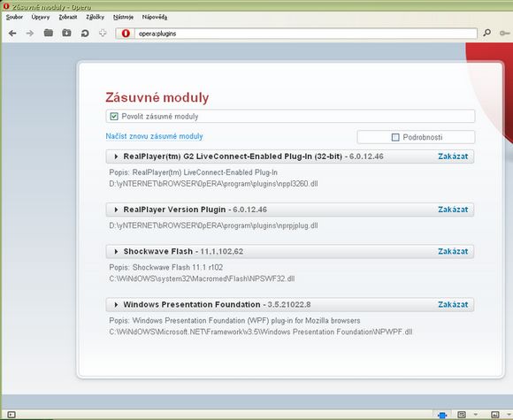The height and width of the screenshot is (420, 513).
Task: Click Zakázat for Windows Presentation Foundation
Action: (x=453, y=304)
